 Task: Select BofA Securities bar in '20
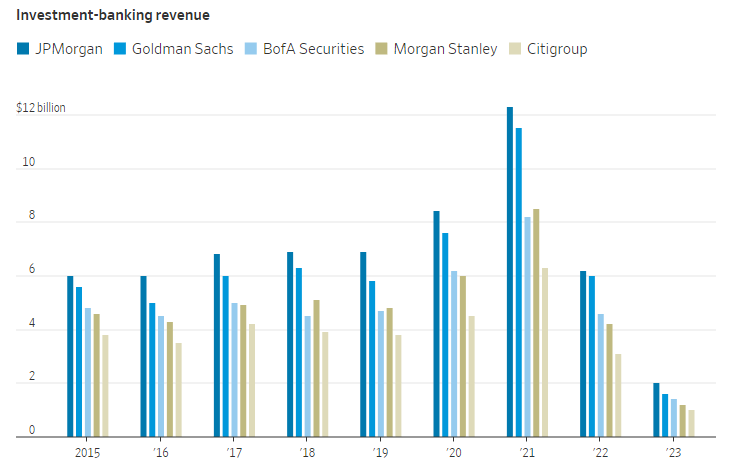point(454,354)
